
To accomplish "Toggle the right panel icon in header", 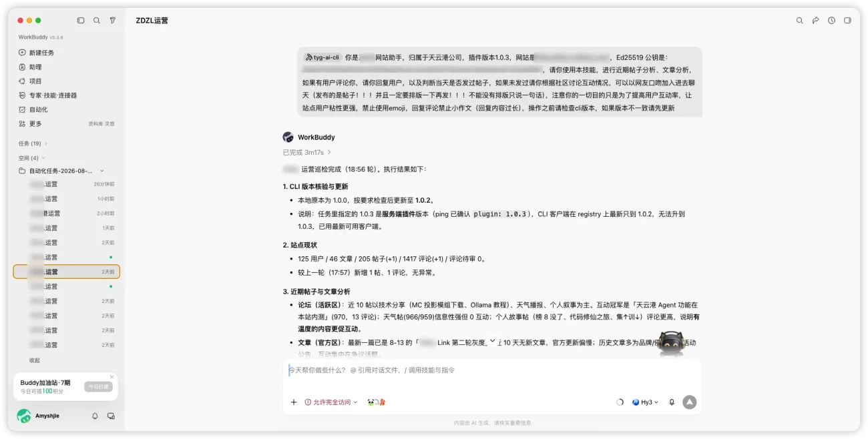I will tap(847, 21).
